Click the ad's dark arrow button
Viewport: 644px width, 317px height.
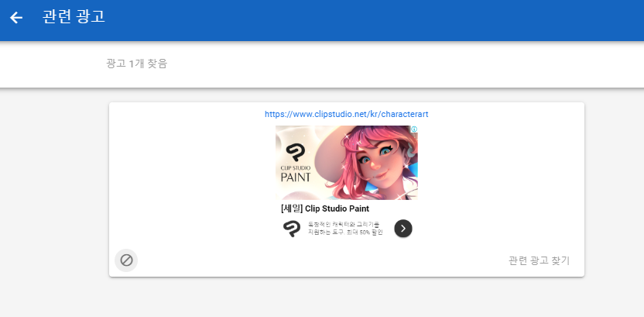point(403,229)
